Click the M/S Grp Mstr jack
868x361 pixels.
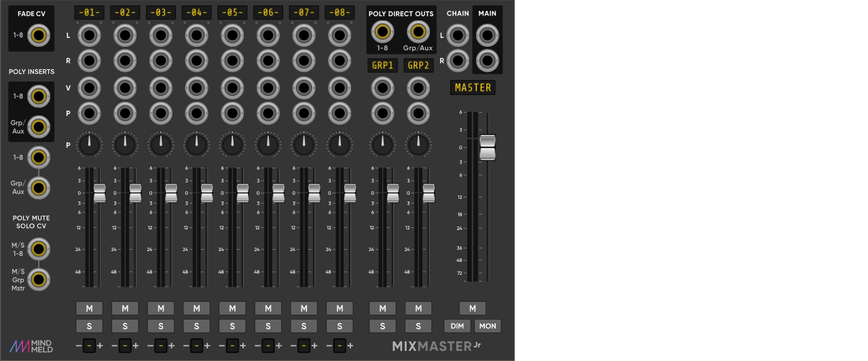click(x=39, y=279)
